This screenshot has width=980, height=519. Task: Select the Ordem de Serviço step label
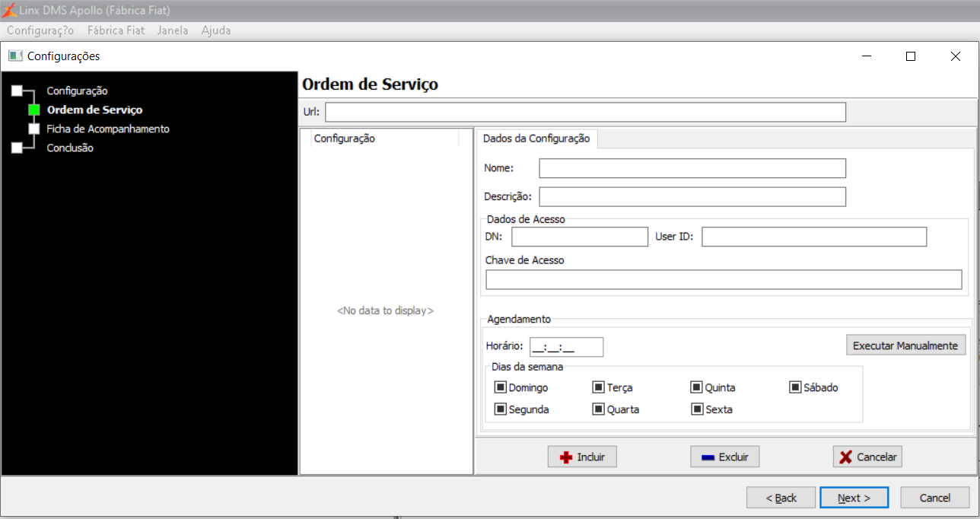point(94,110)
